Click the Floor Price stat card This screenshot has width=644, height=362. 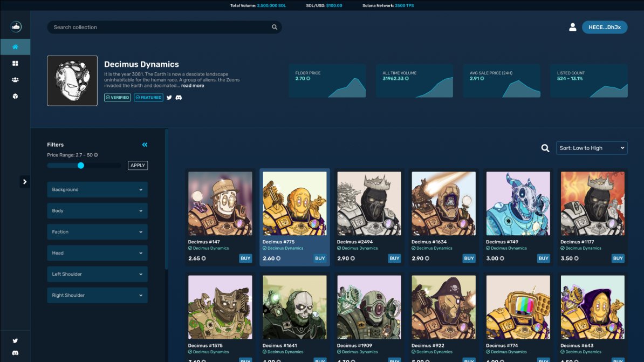click(327, 80)
